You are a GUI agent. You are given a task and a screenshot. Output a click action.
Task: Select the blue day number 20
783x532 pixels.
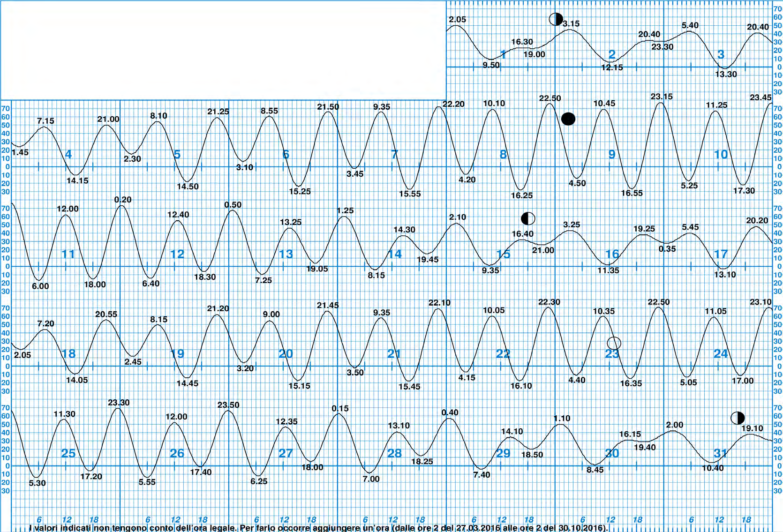286,353
